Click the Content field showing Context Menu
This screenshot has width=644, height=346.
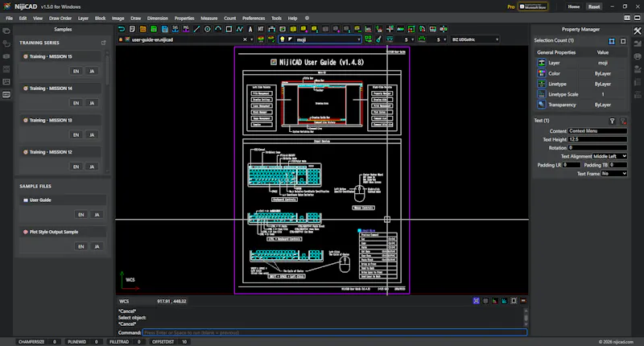[597, 131]
